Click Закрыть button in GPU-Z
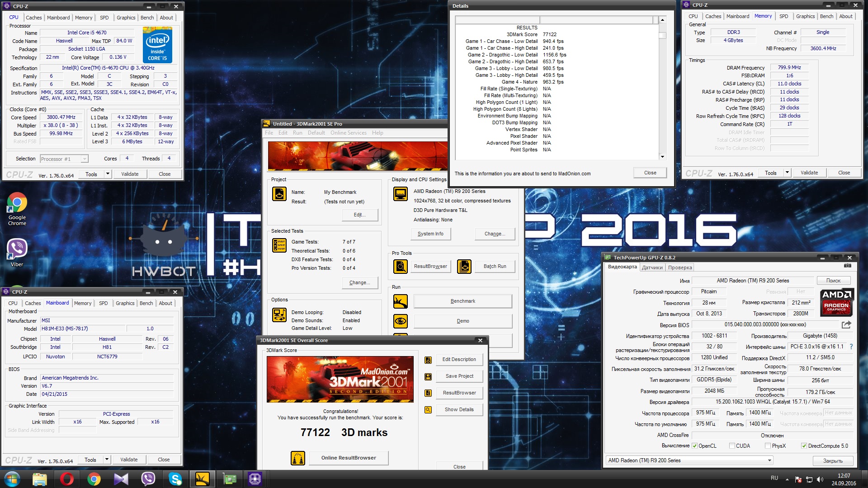The image size is (868, 488). click(833, 461)
